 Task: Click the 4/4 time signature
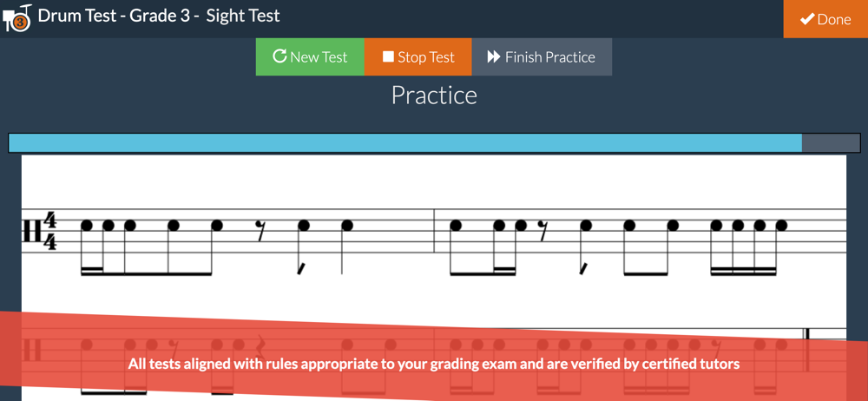point(49,231)
